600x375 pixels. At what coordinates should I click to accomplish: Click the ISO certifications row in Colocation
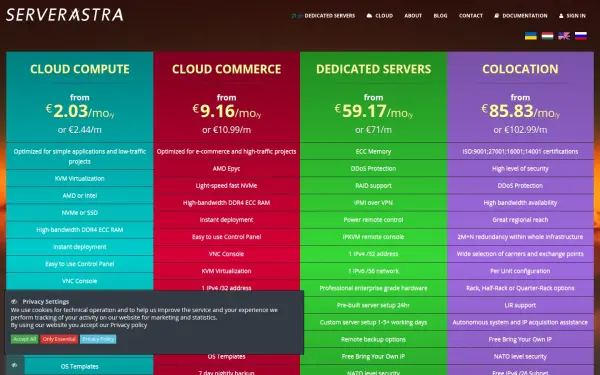[520, 152]
